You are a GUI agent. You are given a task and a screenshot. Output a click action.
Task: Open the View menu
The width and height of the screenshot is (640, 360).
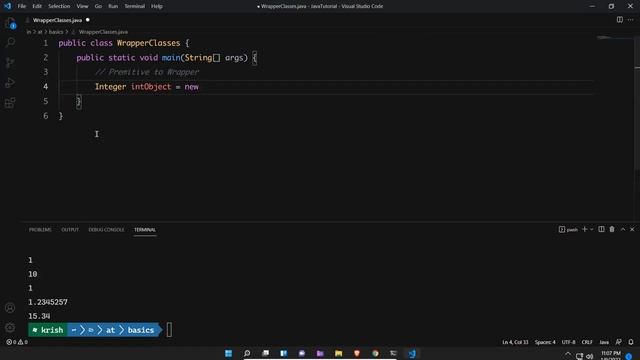(x=82, y=6)
